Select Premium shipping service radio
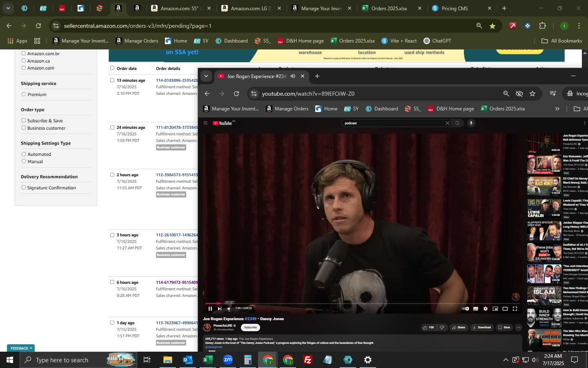This screenshot has width=588, height=368. [24, 94]
